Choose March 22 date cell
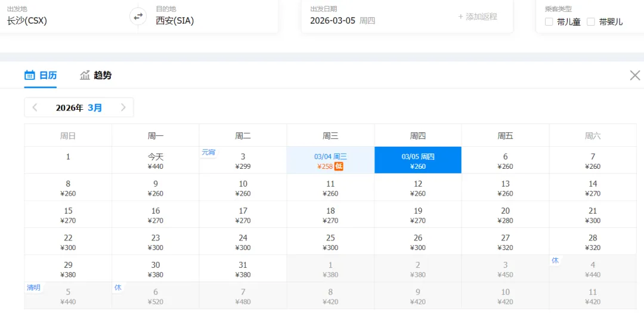This screenshot has width=644, height=315. coord(68,242)
